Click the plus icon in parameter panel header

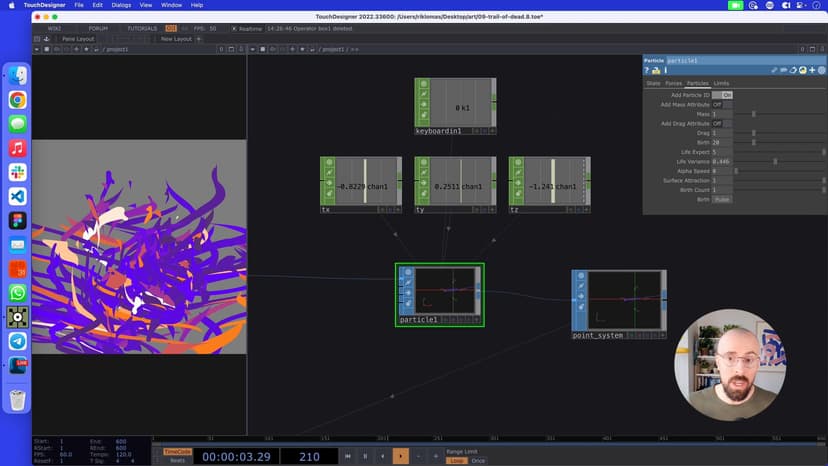tap(812, 70)
